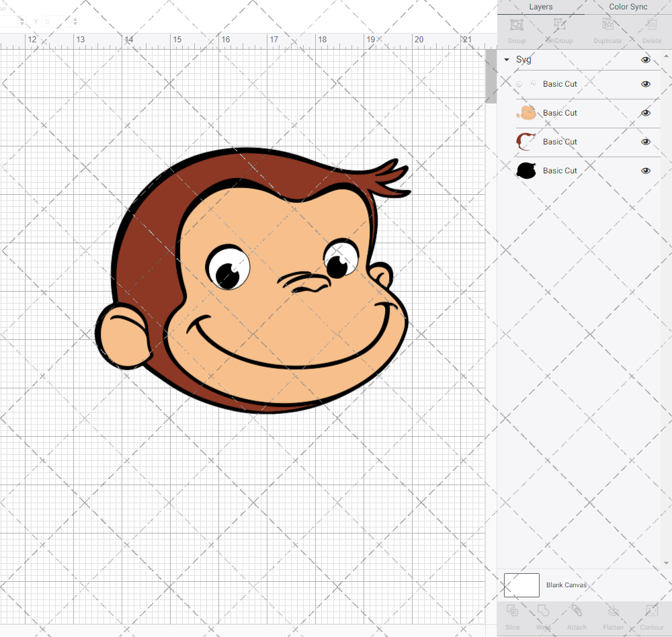This screenshot has height=637, width=672.
Task: Hide the black silhouette Basic Cut layer
Action: pos(646,171)
